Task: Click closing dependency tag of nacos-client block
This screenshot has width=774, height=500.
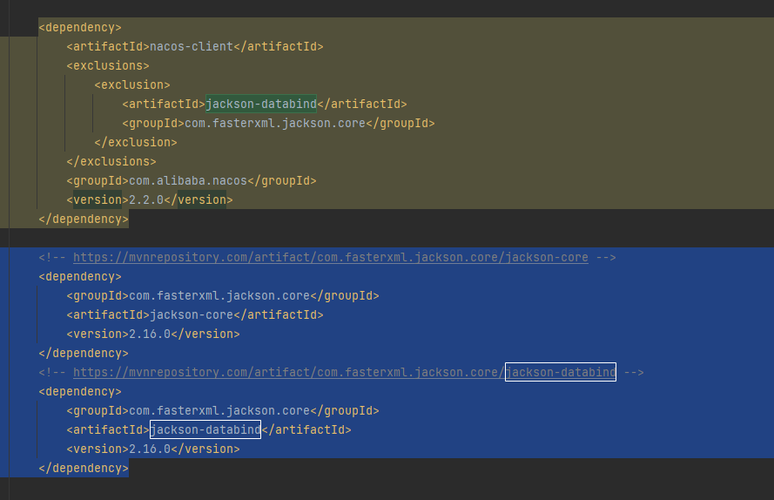Action: (x=83, y=219)
